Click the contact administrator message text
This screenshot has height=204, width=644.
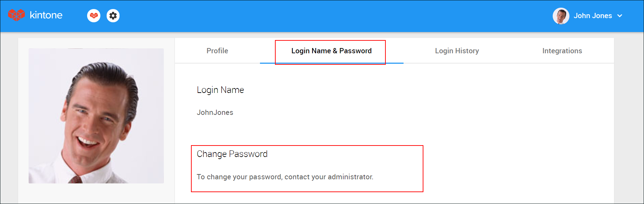coord(285,176)
